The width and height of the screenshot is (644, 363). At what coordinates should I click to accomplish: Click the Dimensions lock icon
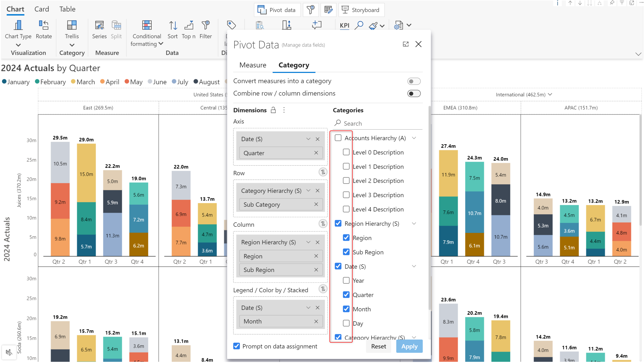pyautogui.click(x=273, y=110)
